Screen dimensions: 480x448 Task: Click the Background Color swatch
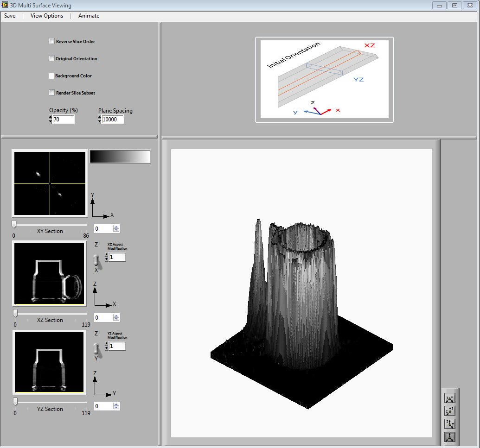[51, 76]
